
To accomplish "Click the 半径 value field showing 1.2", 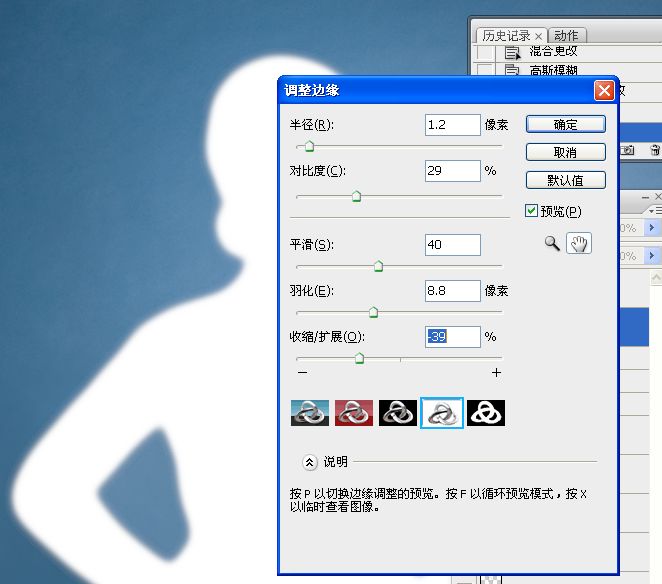I will pos(453,125).
